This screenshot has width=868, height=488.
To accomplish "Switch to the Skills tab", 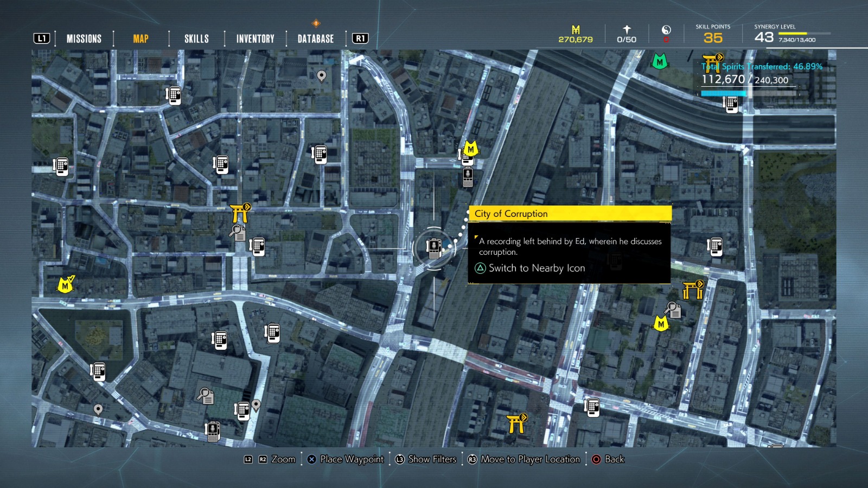I will click(x=196, y=38).
